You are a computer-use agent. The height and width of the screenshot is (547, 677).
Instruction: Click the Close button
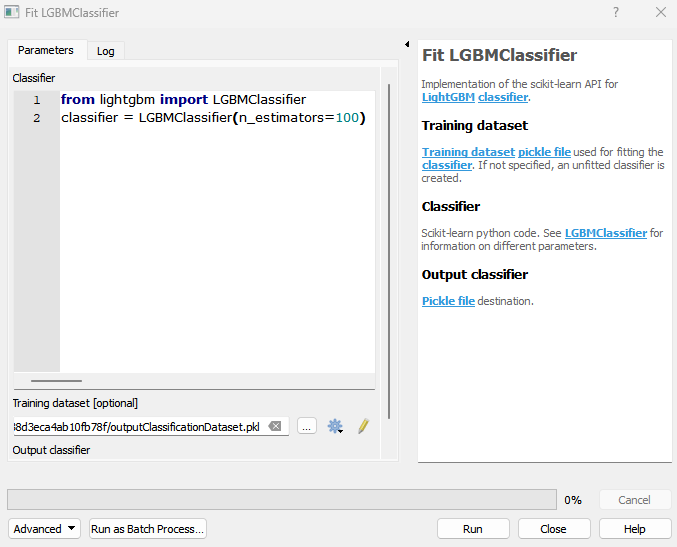click(x=554, y=529)
